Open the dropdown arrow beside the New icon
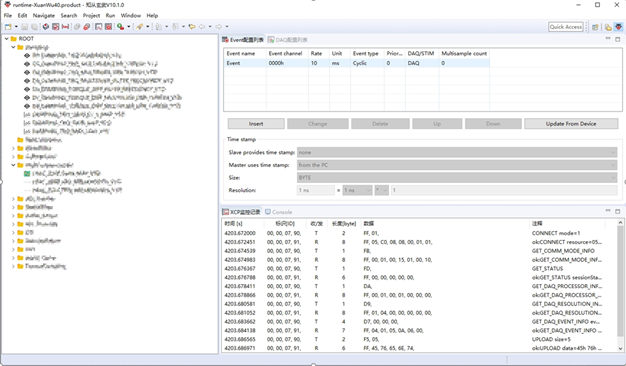This screenshot has height=366, width=626. 16,27
